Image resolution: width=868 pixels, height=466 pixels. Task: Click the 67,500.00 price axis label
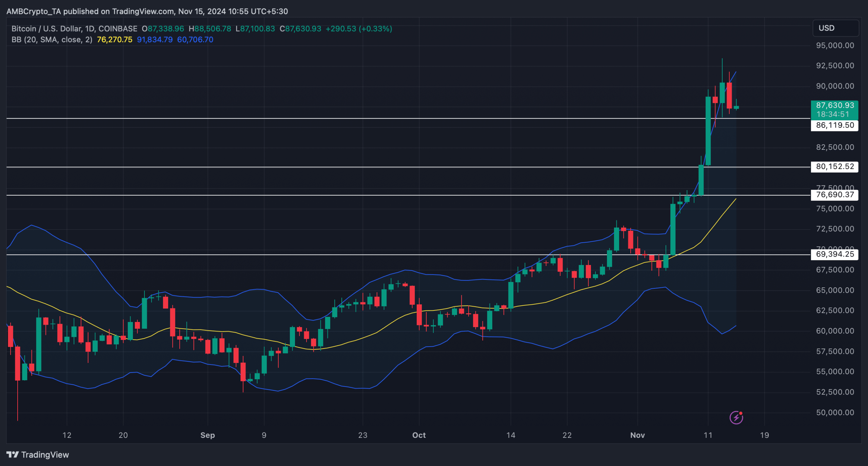pos(835,270)
